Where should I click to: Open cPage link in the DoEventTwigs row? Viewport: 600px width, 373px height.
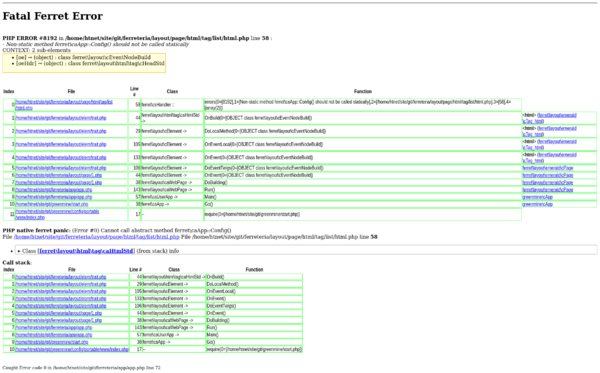(x=548, y=168)
